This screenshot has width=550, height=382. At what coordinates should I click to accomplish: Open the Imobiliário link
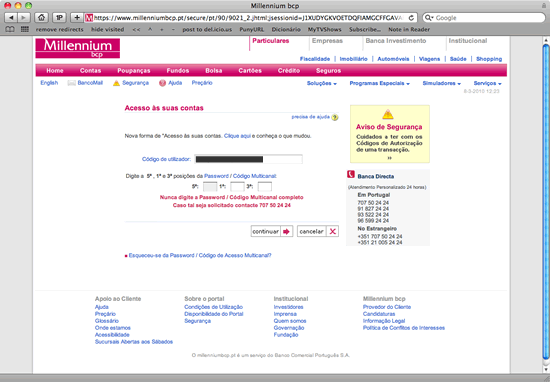tap(353, 59)
